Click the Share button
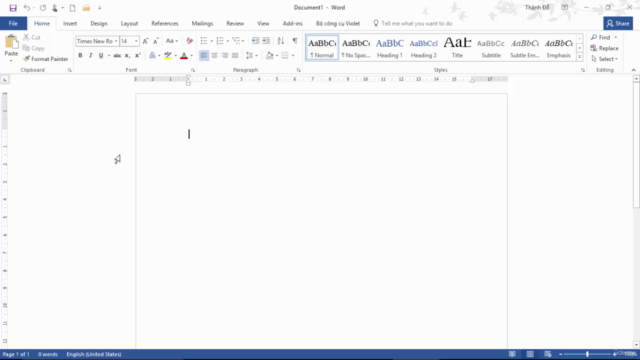Screen dimensions: 640x360 (618, 23)
